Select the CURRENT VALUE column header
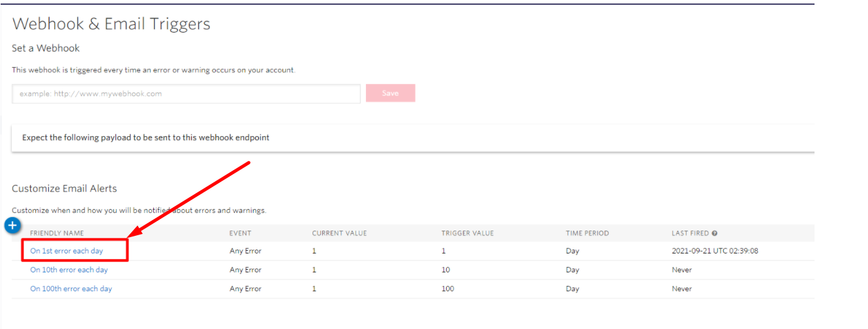 tap(339, 233)
